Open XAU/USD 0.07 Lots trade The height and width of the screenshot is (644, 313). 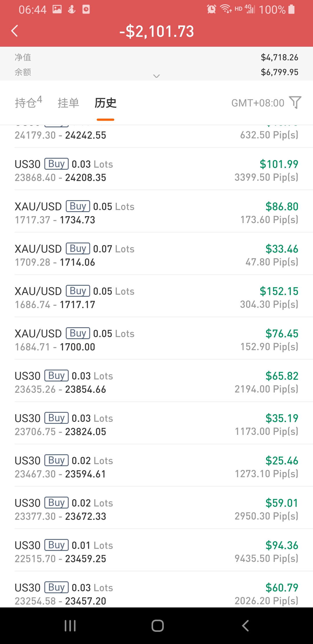point(156,255)
